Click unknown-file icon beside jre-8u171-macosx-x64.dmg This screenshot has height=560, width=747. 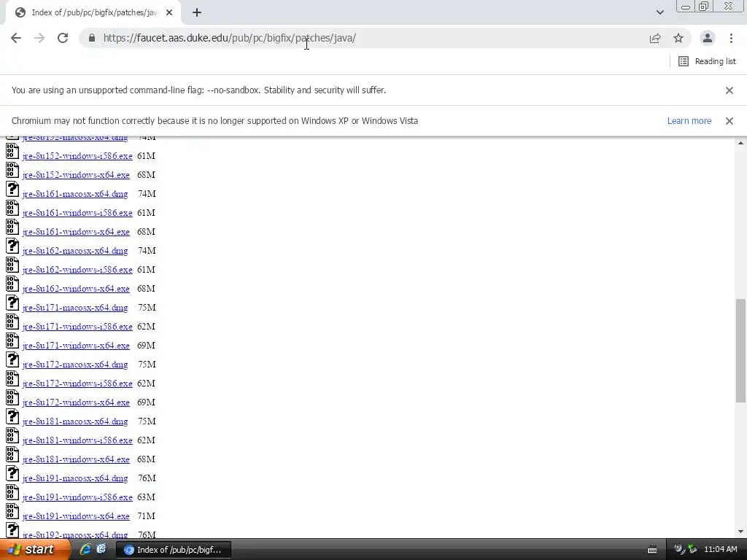(x=12, y=303)
